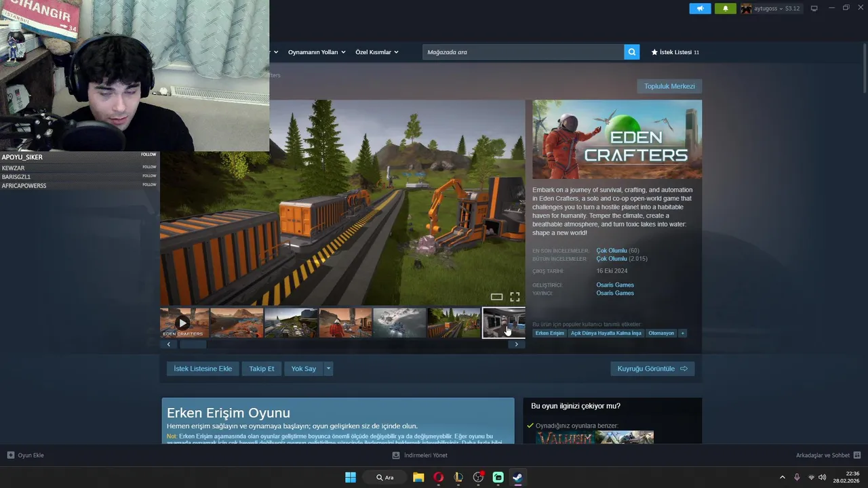
Task: Open the green notifications bell
Action: point(725,8)
